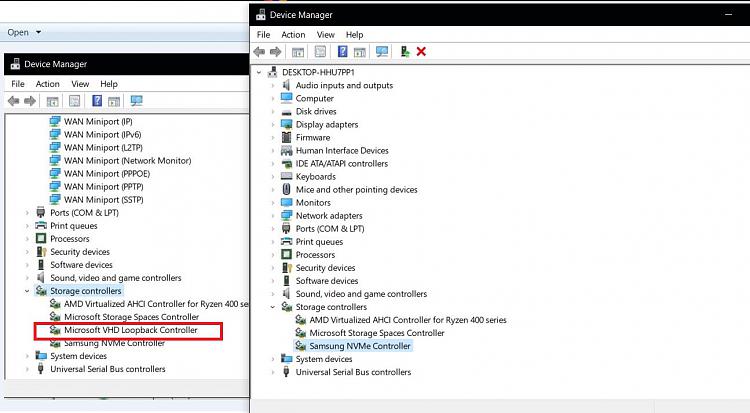Click Properties icon in right Device Manager toolbar
The height and width of the screenshot is (413, 750).
[320, 52]
